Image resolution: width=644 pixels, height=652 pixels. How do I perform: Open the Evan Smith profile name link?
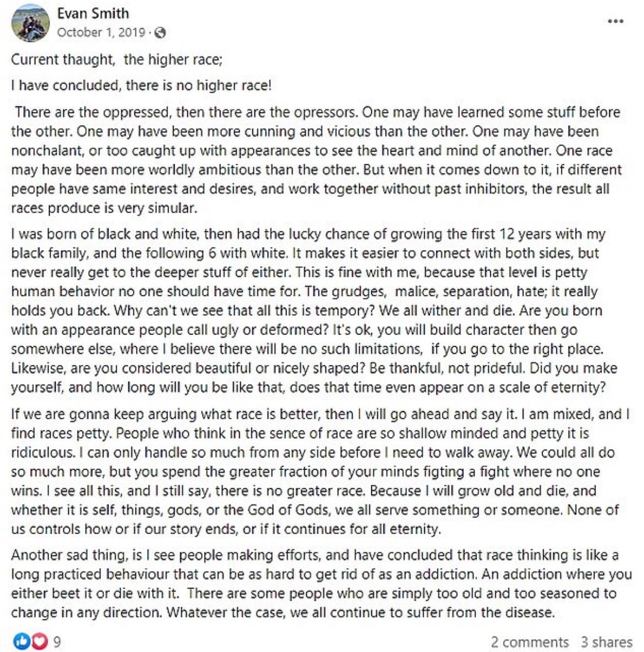[x=93, y=13]
